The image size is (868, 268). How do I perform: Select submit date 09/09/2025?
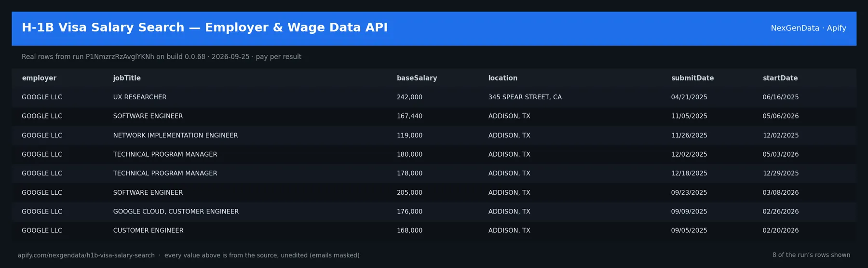pyautogui.click(x=689, y=212)
